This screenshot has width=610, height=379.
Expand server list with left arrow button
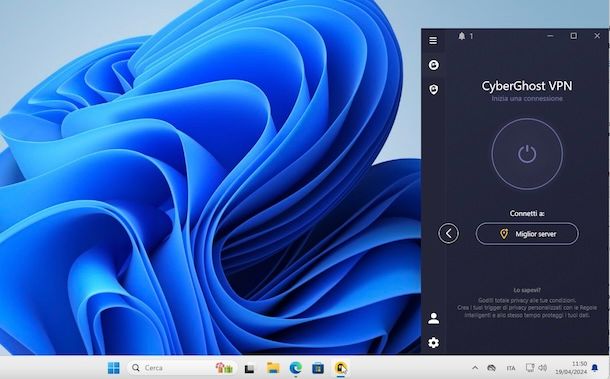click(x=448, y=233)
